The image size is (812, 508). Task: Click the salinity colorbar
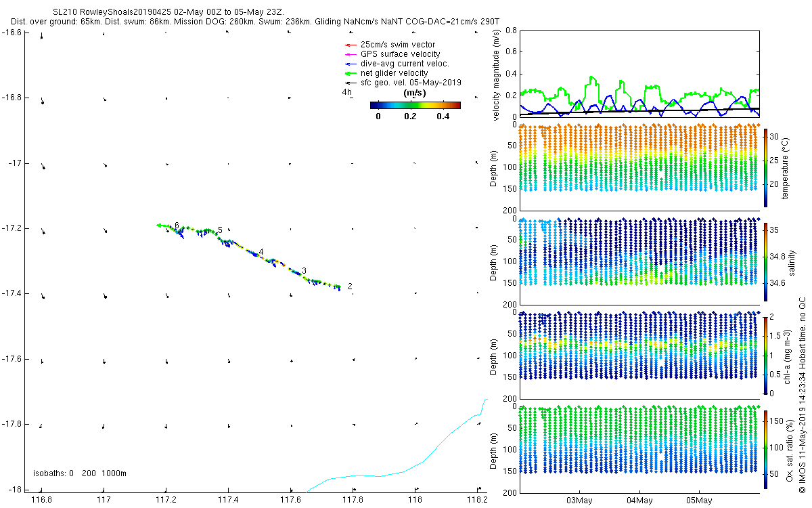[x=765, y=262]
